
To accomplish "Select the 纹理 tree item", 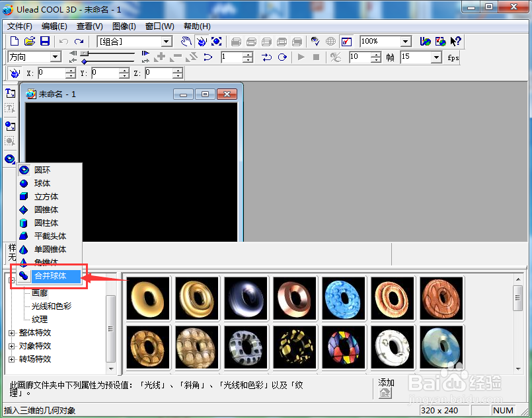I will pos(40,320).
